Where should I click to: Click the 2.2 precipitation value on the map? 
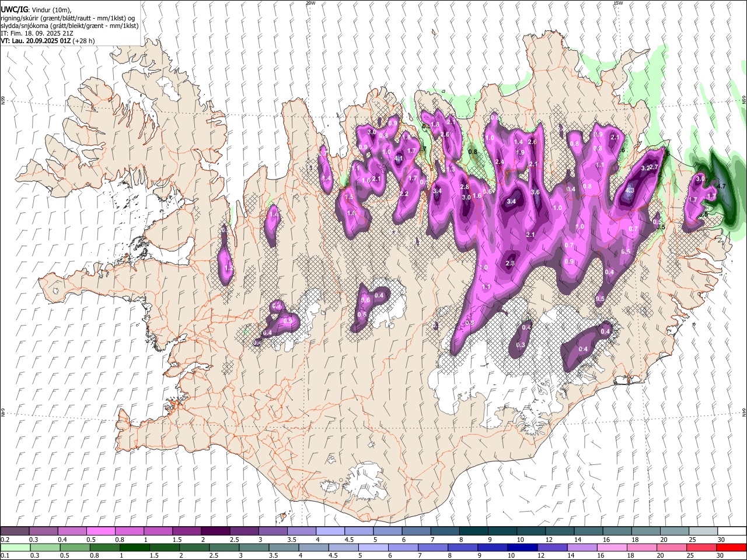coord(404,194)
